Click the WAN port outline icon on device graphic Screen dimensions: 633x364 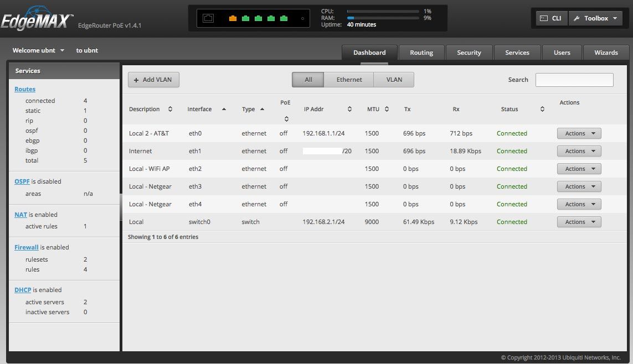point(208,18)
